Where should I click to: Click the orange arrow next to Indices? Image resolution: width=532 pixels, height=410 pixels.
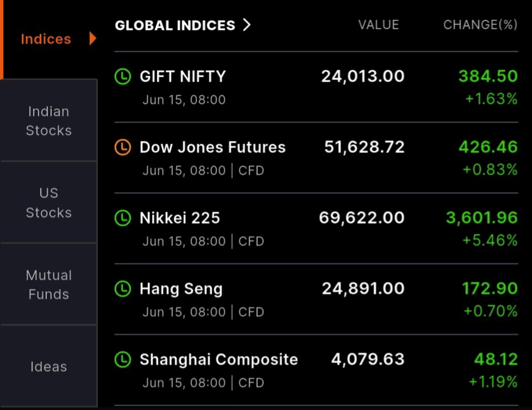pos(92,38)
